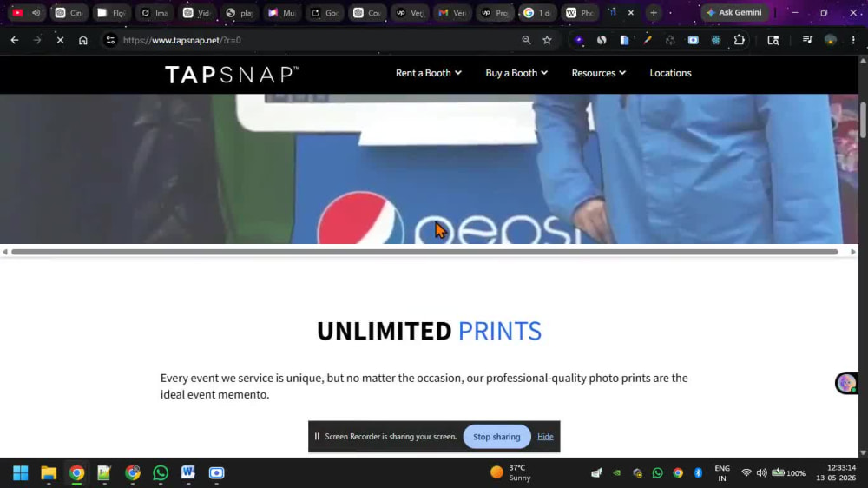Open the zoom magnifier in address bar

tap(526, 40)
